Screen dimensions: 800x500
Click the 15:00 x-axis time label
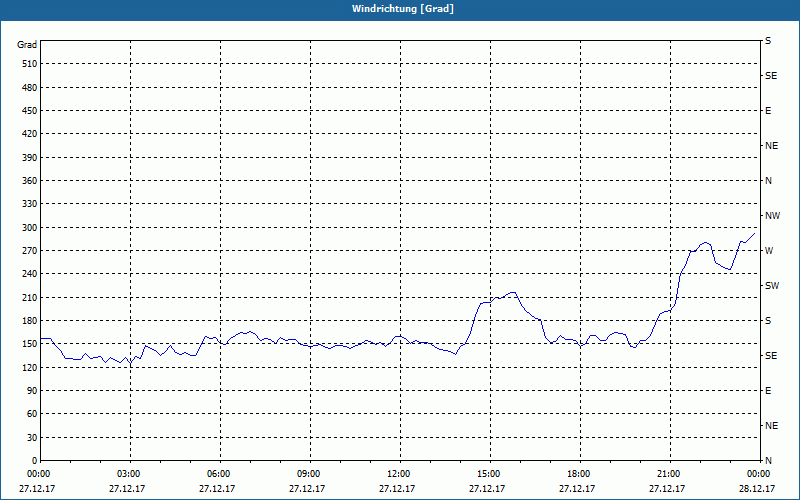pos(490,474)
